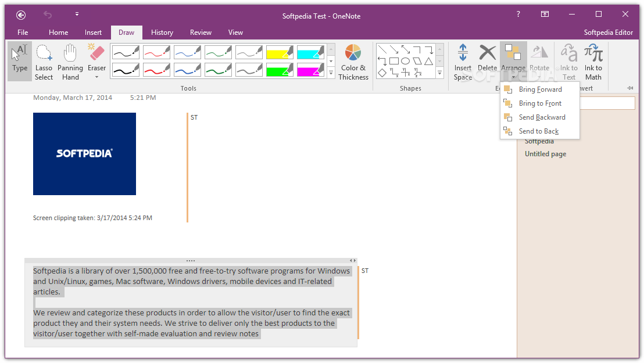Viewport: 644px width, 363px height.
Task: Unpin the ribbon with pin icon
Action: click(630, 88)
